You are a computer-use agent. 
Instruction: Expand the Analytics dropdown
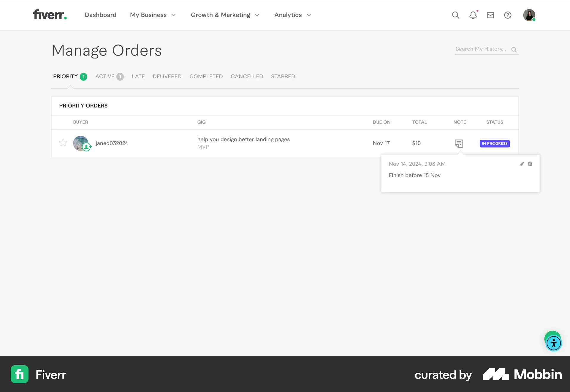point(292,15)
